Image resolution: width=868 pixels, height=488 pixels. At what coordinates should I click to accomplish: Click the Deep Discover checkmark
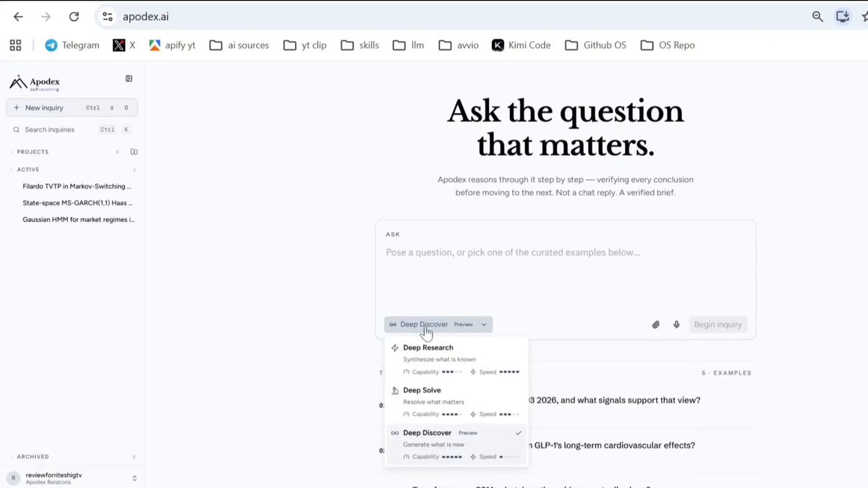click(519, 433)
